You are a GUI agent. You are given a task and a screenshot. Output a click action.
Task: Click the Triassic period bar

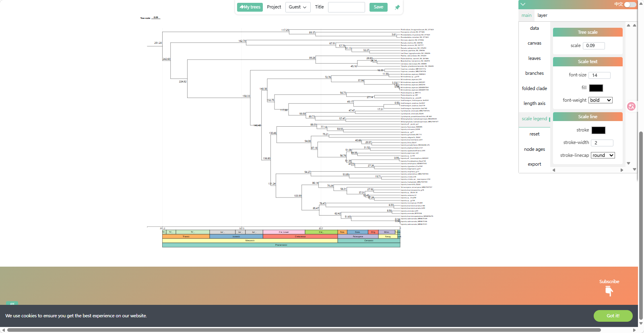tap(186, 236)
